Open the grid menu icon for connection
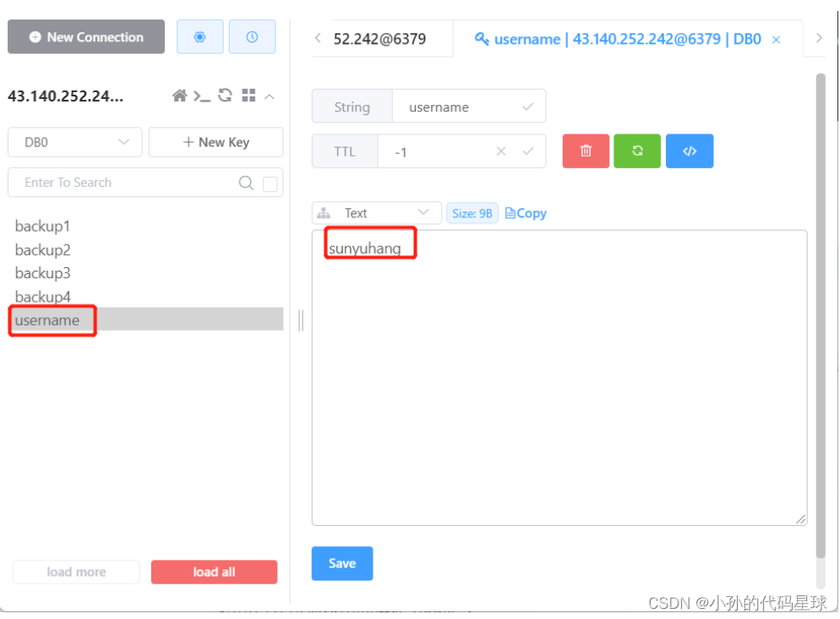 click(x=248, y=96)
